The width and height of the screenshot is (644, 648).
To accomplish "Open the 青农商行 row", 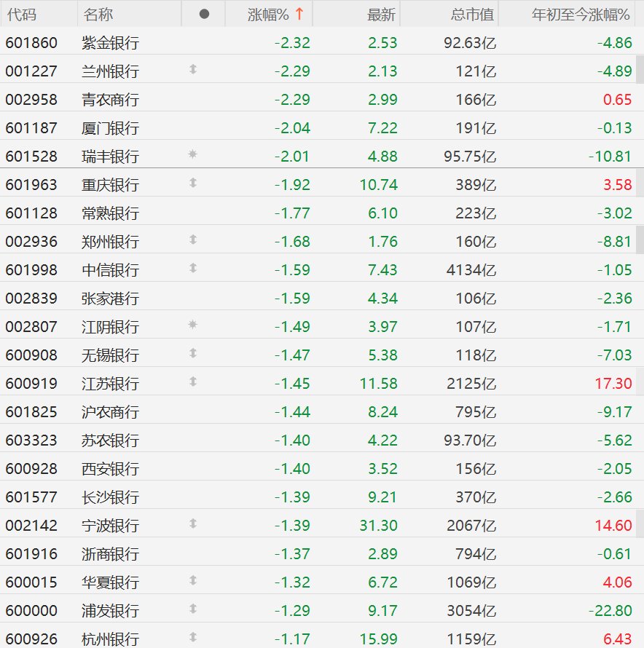I will [x=322, y=100].
